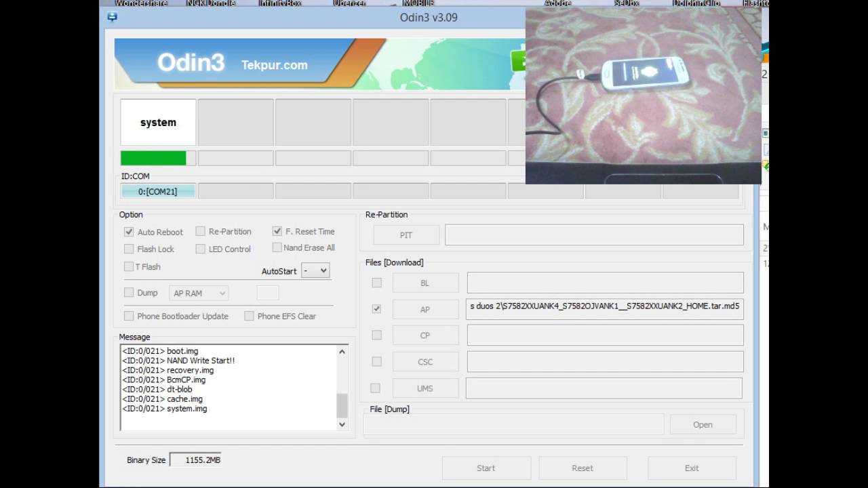The width and height of the screenshot is (868, 488).
Task: Toggle the Auto Reboot checkbox
Action: [129, 232]
